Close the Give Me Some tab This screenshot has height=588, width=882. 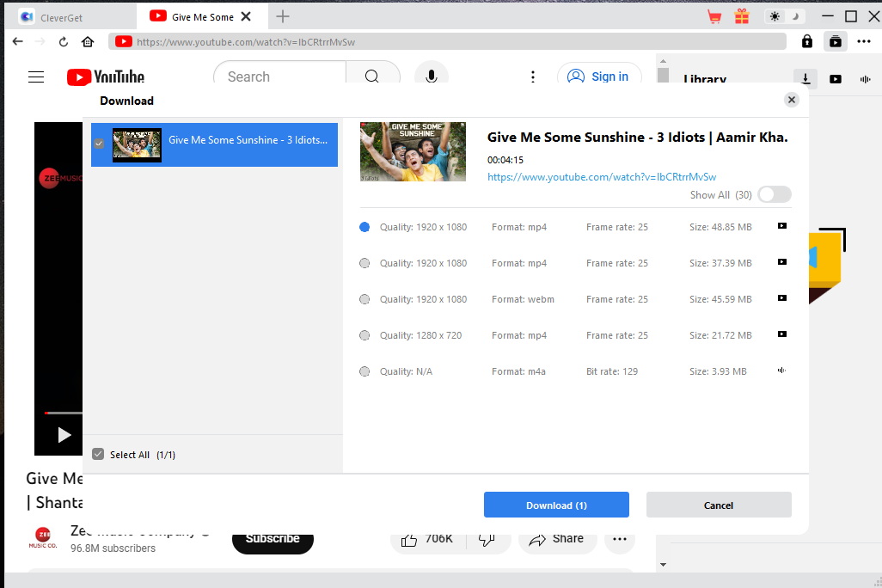pos(246,17)
